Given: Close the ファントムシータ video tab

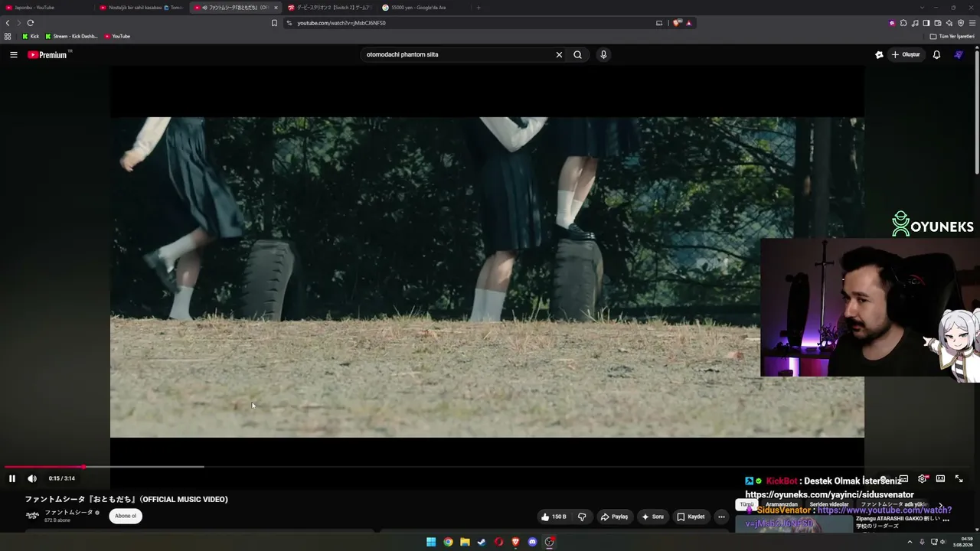Looking at the screenshot, I should click(x=276, y=8).
